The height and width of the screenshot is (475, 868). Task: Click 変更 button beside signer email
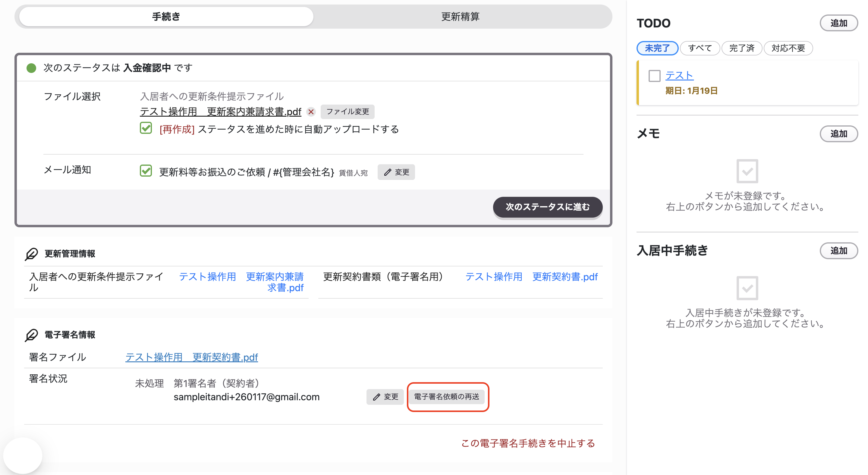tap(385, 397)
